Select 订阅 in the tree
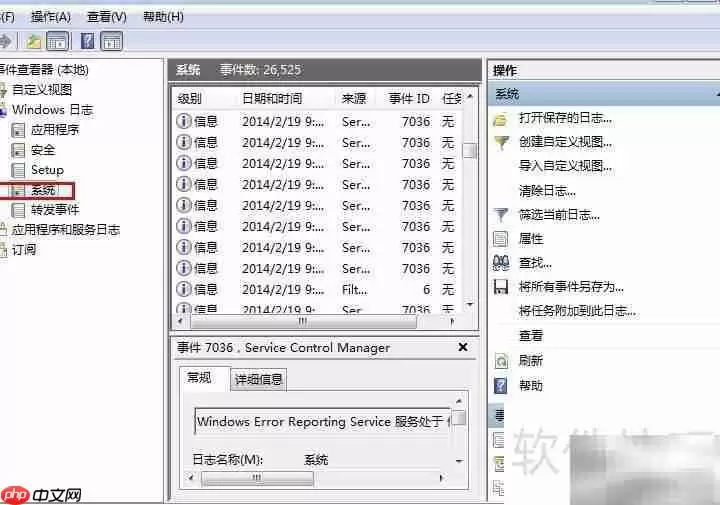This screenshot has height=505, width=720. click(24, 250)
